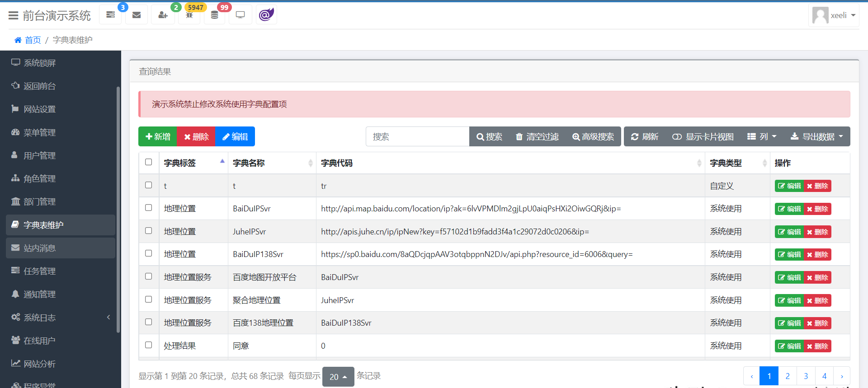Open the task list icon with badge 3

(x=110, y=15)
